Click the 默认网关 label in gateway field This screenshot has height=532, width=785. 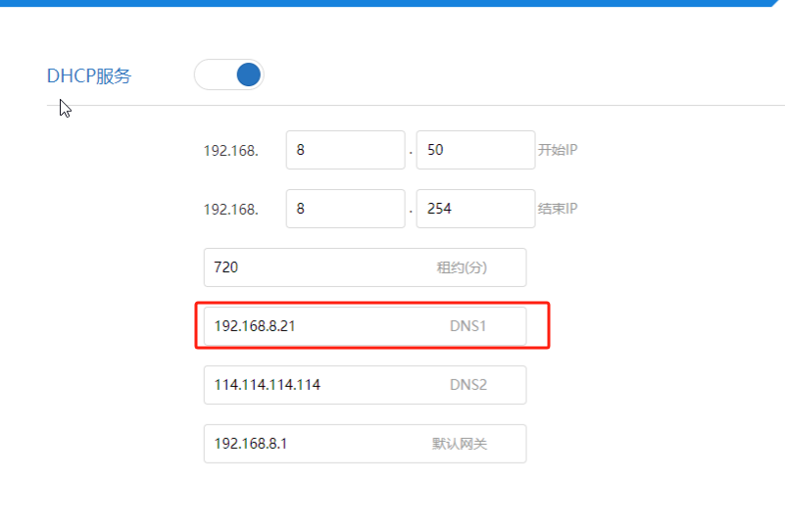(460, 444)
